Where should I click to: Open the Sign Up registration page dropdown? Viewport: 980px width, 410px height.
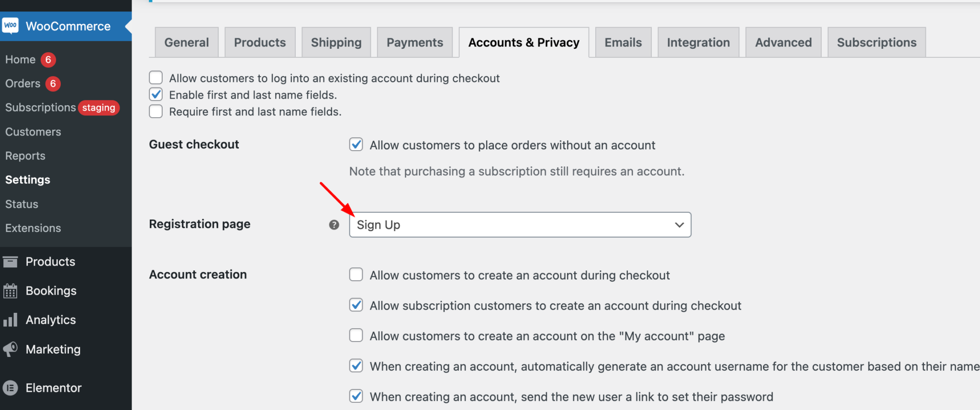tap(520, 224)
